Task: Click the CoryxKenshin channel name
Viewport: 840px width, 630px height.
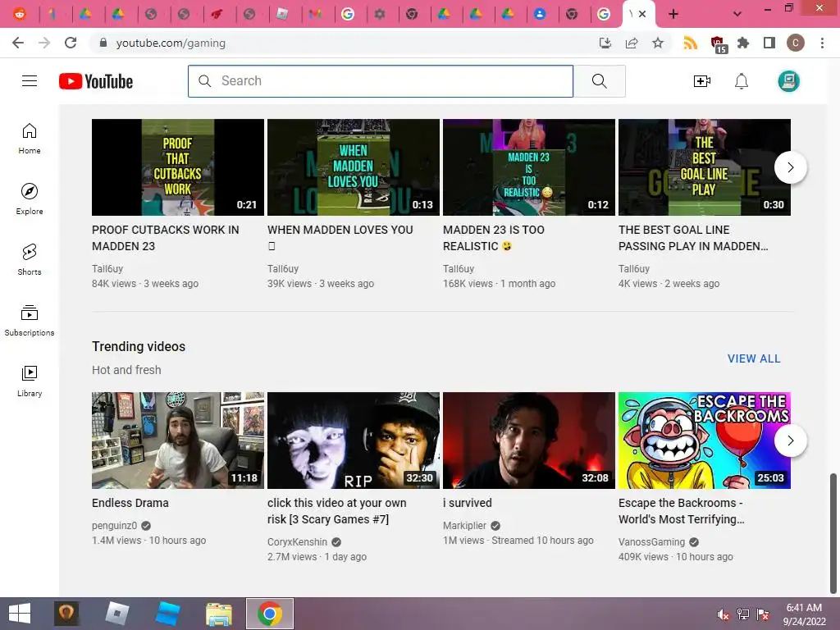Action: pyautogui.click(x=297, y=541)
